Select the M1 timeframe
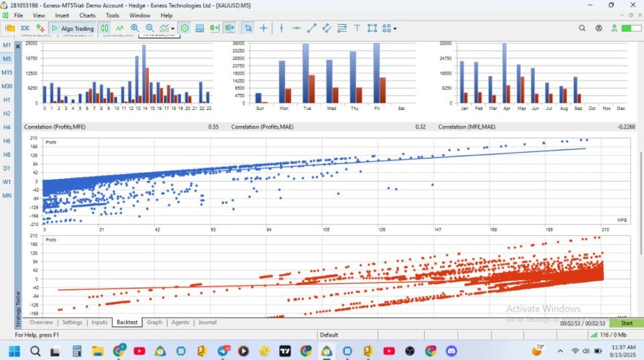The height and width of the screenshot is (360, 644). pyautogui.click(x=7, y=45)
